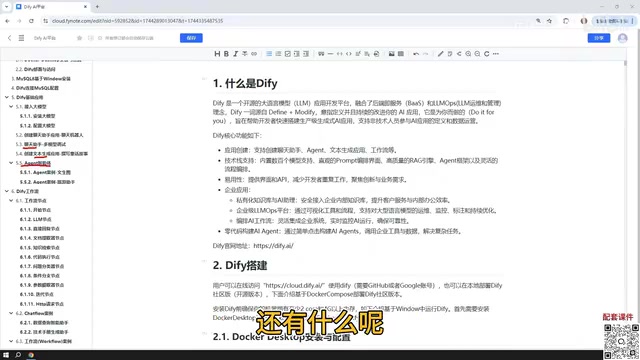This screenshot has width=640, height=360.
Task: Open the user avatar menu
Action: pyautogui.click(x=622, y=38)
